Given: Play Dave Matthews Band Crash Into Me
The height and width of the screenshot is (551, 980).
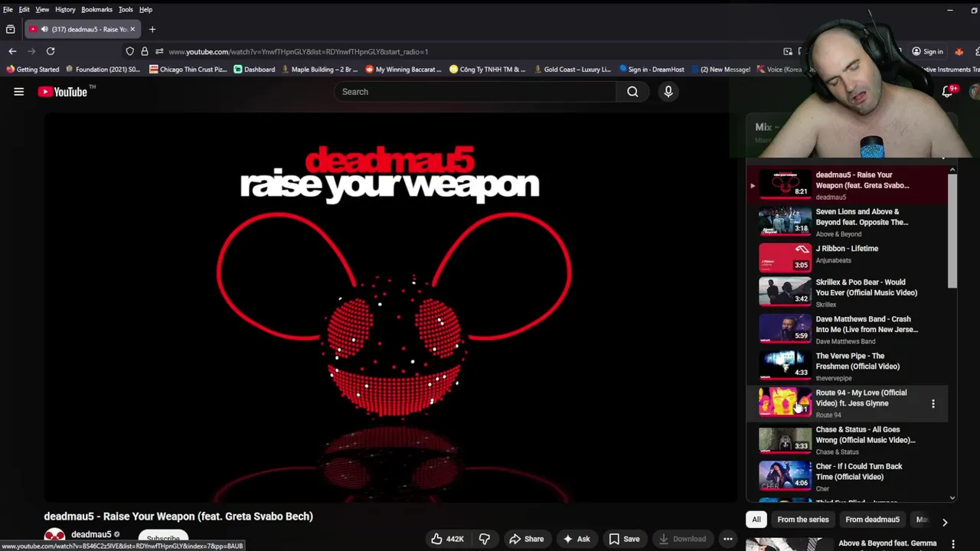Looking at the screenshot, I should [x=848, y=329].
